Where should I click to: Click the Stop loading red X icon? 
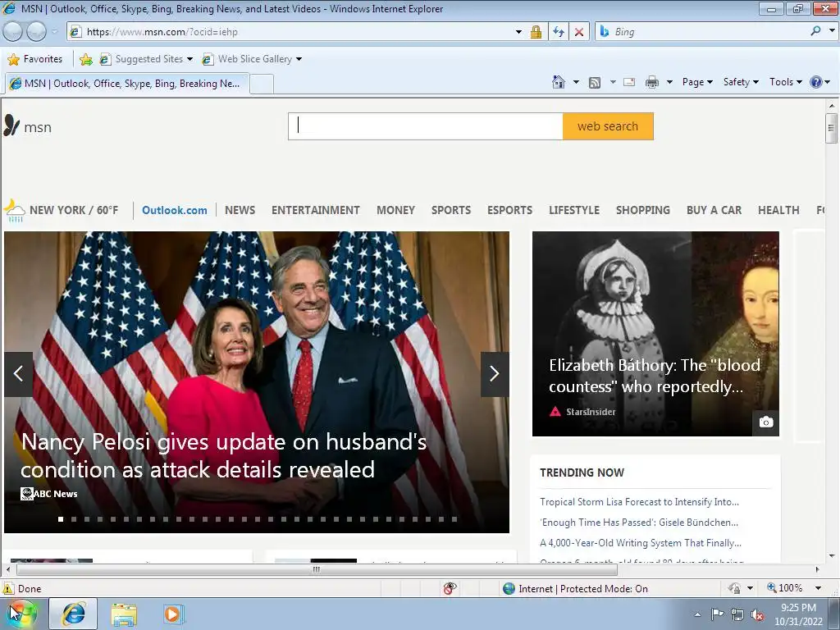[579, 32]
